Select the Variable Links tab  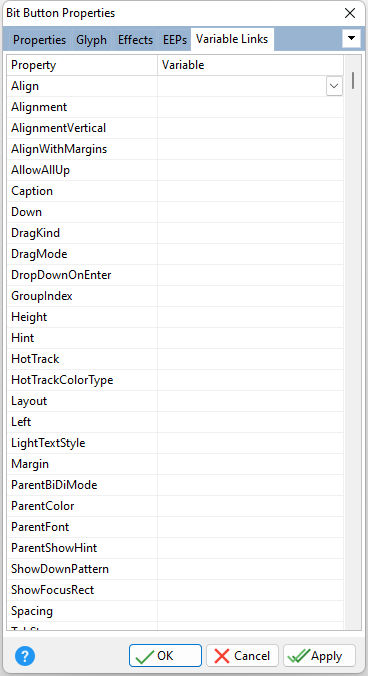[232, 39]
